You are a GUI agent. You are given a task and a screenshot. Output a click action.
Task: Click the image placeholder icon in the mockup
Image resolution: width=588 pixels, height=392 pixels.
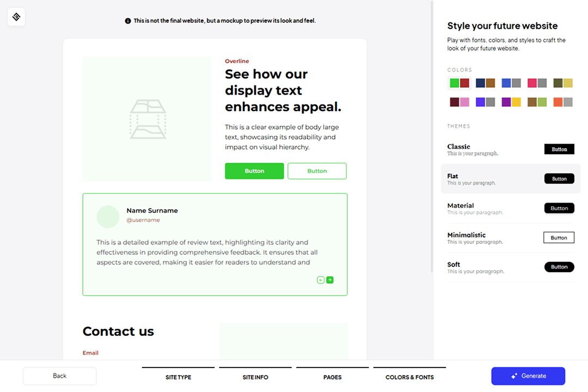point(148,119)
